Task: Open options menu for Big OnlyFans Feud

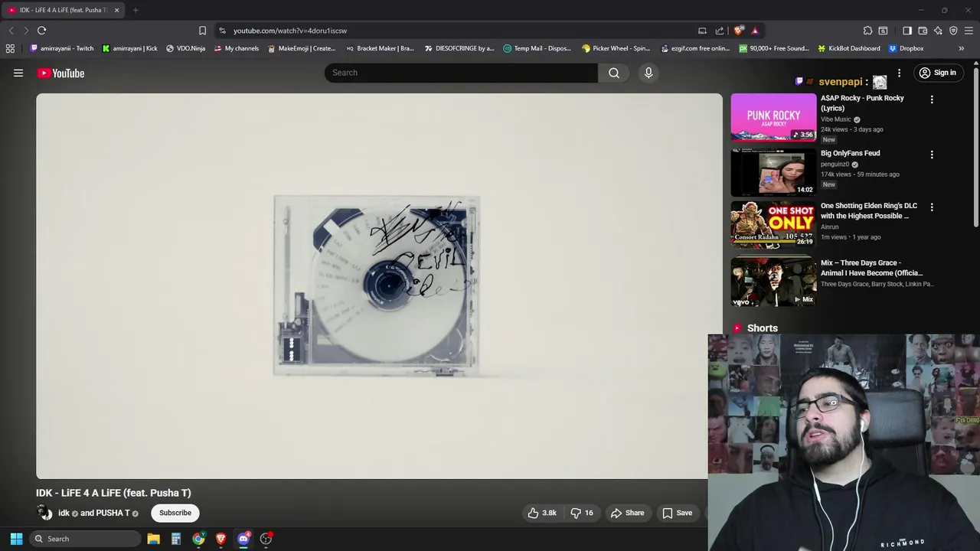Action: [932, 155]
